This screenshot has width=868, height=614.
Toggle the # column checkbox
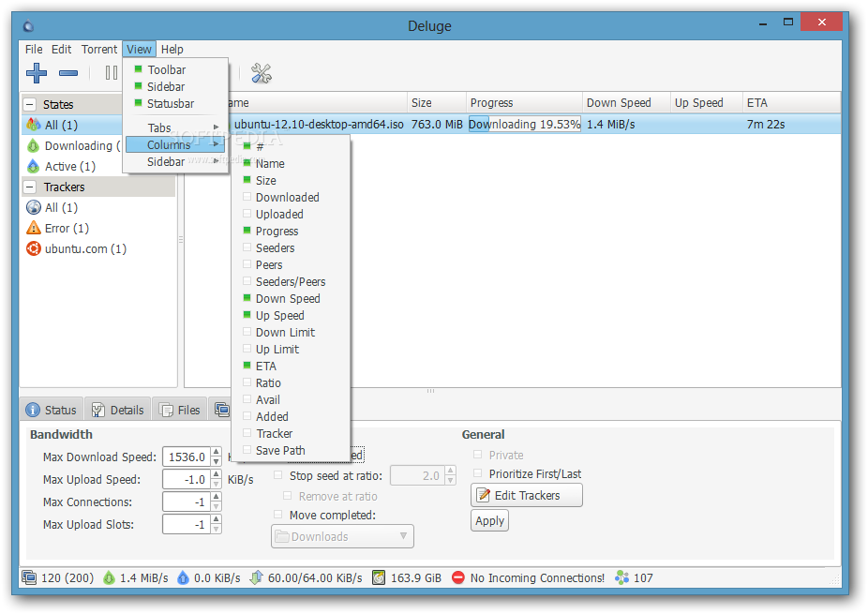pyautogui.click(x=247, y=146)
